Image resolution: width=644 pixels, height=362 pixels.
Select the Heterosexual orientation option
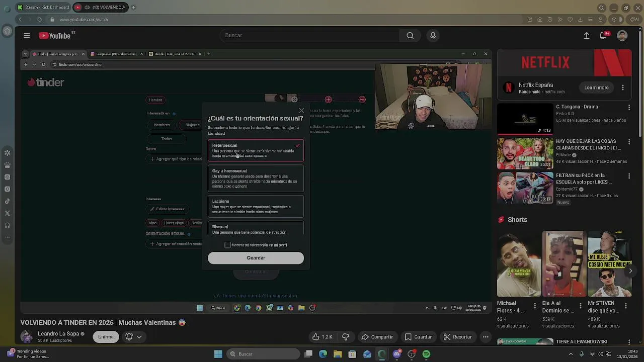pyautogui.click(x=256, y=150)
